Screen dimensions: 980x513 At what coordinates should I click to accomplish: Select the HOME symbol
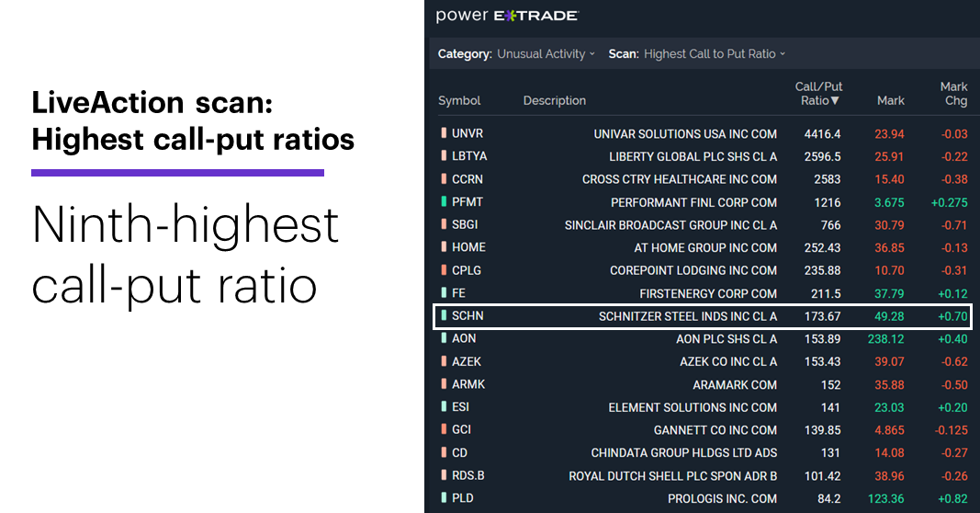(x=468, y=247)
